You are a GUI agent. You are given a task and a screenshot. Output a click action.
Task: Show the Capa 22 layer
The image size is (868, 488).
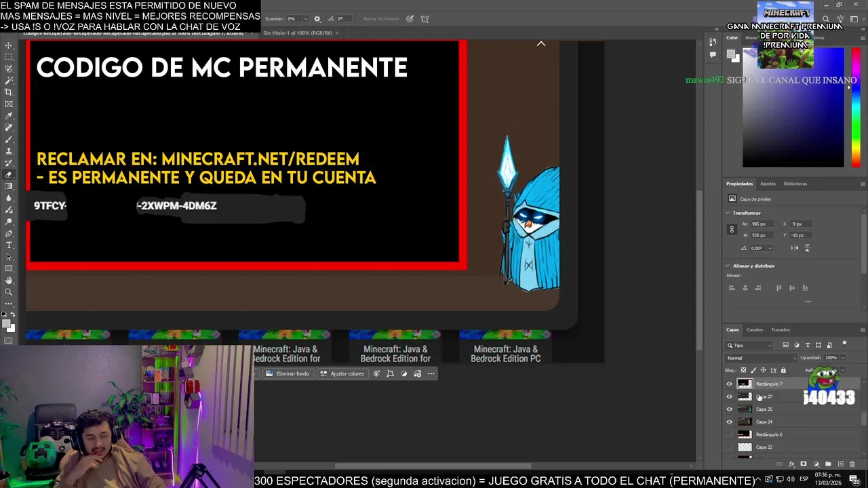point(730,447)
